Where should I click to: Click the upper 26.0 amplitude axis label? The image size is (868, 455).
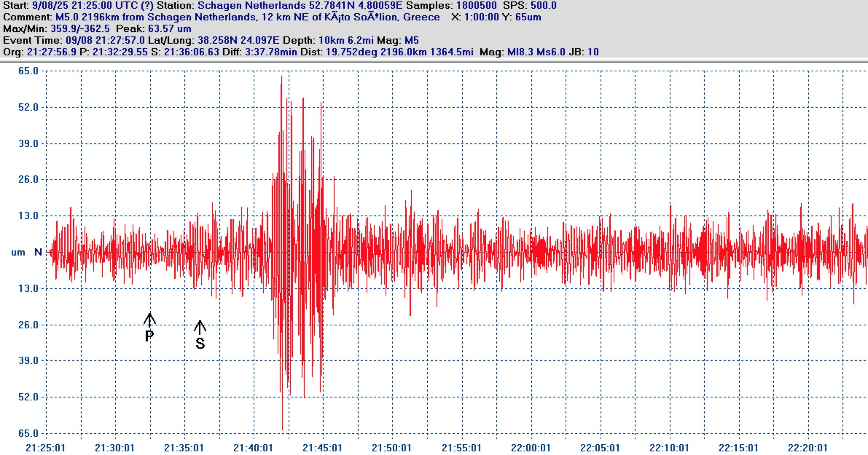(x=28, y=179)
